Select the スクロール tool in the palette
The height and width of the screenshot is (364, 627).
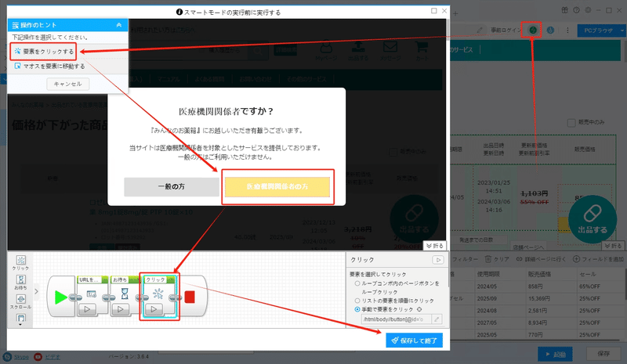tap(21, 301)
